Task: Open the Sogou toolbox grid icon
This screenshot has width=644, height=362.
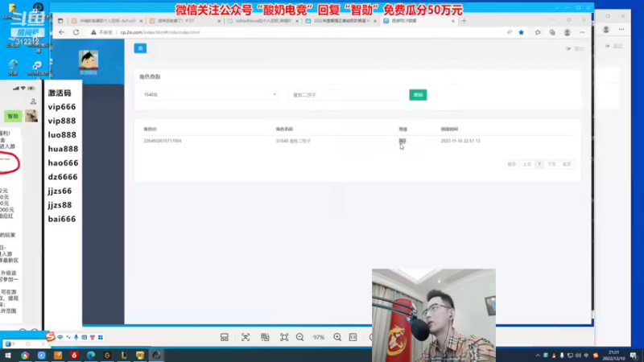Action: [x=101, y=337]
